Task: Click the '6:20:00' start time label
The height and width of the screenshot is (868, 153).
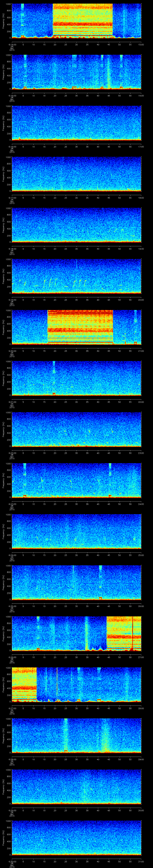Action: [x=12, y=351]
